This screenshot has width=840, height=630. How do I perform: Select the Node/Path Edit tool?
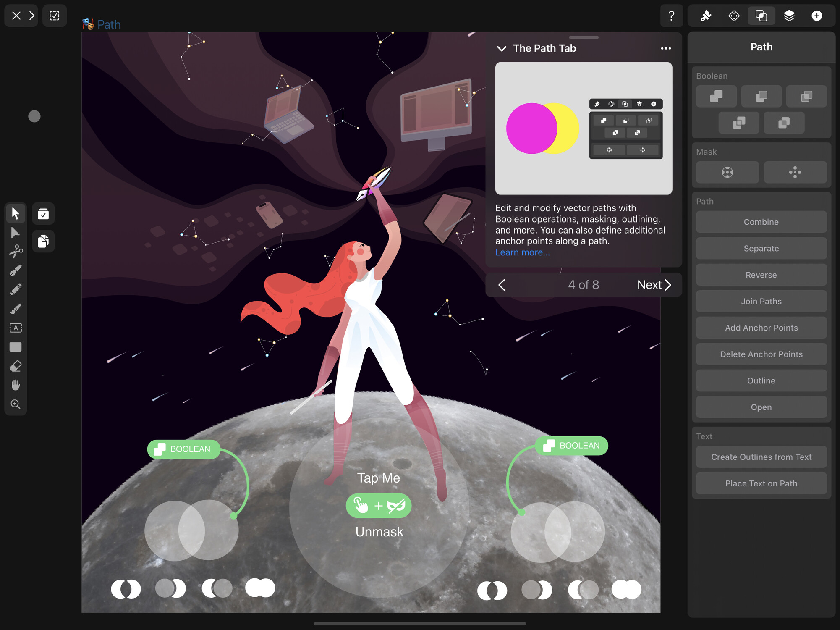[16, 233]
